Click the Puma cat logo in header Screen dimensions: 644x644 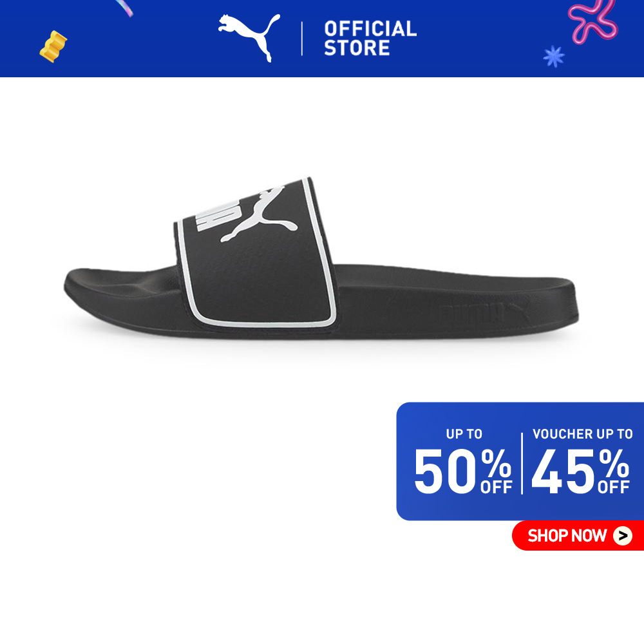click(249, 37)
